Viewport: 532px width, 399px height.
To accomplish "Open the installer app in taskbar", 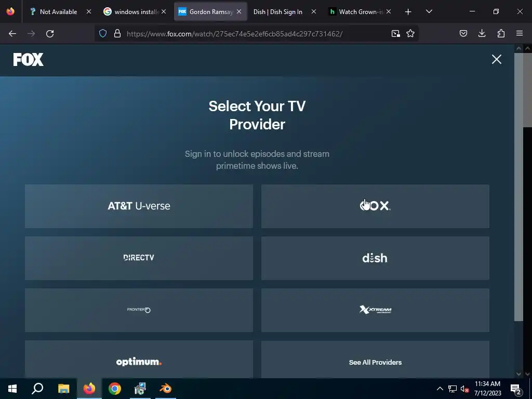I will point(140,389).
